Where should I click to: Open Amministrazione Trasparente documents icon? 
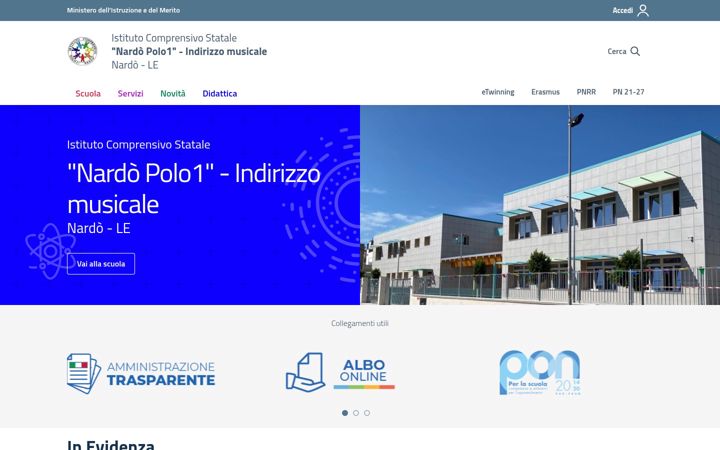84,373
